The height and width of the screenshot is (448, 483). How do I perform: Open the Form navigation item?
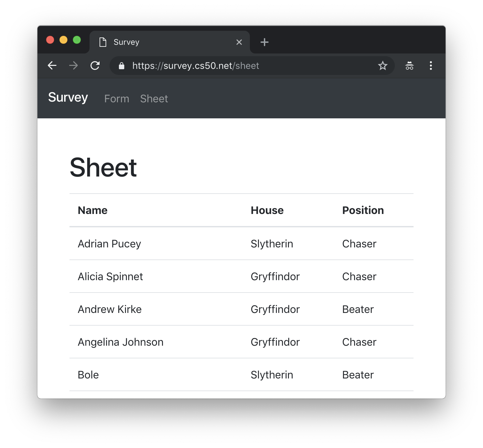tap(116, 99)
